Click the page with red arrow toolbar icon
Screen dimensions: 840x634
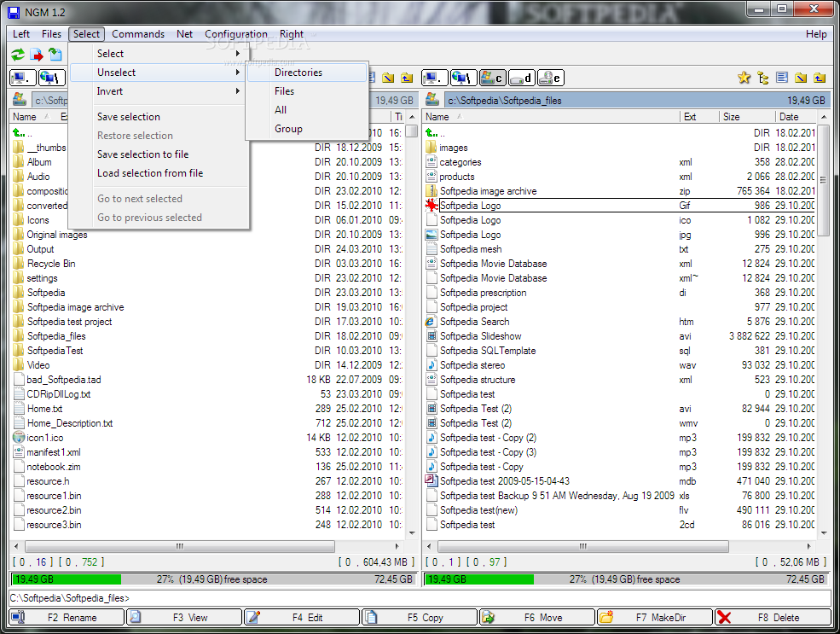coord(37,54)
